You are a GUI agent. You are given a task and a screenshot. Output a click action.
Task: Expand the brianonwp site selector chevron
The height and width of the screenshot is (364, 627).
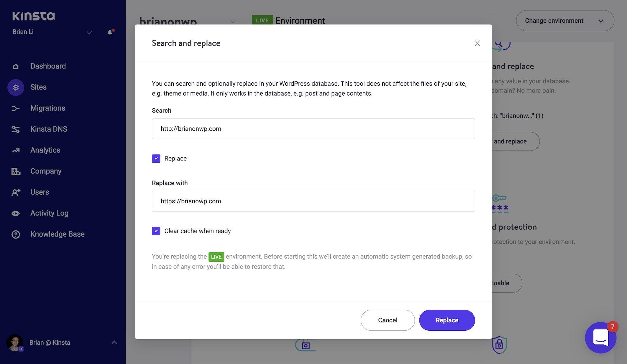pyautogui.click(x=233, y=21)
